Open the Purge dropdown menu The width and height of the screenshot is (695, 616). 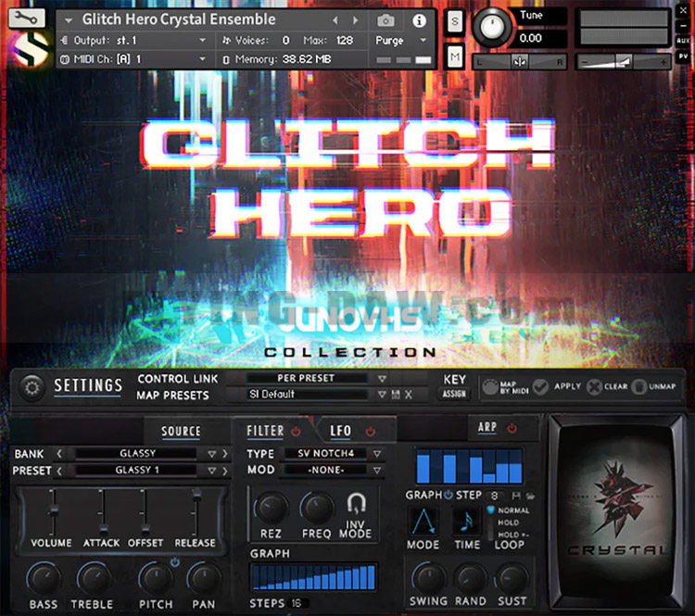point(401,41)
